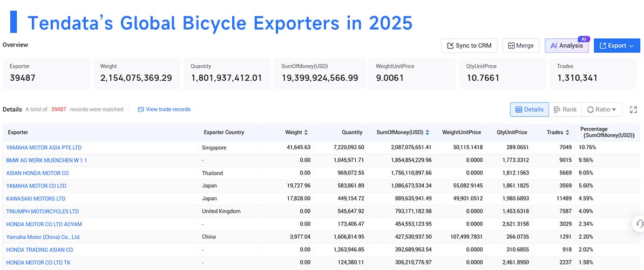Image resolution: width=644 pixels, height=270 pixels.
Task: Open exporter ASIAN HONDA MOTOR CO
Action: (37, 173)
